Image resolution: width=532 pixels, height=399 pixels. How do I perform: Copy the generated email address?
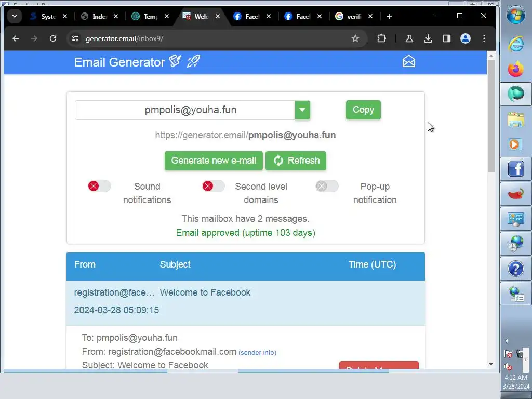click(x=363, y=110)
